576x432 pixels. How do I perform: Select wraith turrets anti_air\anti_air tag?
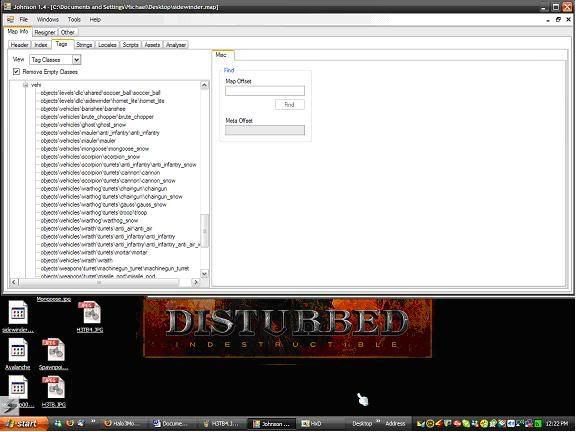pos(96,228)
